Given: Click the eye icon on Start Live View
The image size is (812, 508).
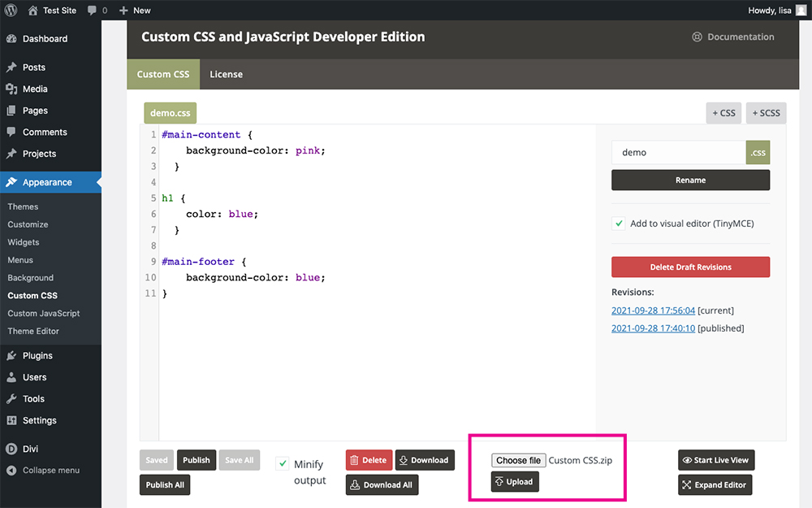Looking at the screenshot, I should [687, 460].
